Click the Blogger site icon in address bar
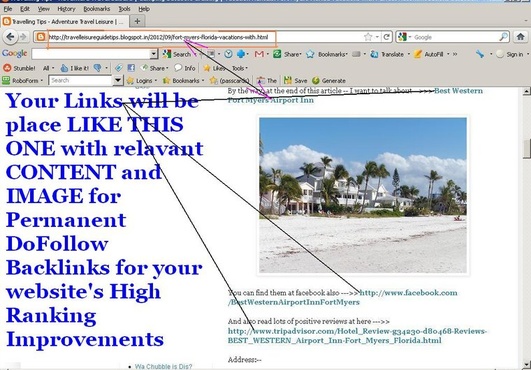This screenshot has width=531, height=370. click(40, 37)
